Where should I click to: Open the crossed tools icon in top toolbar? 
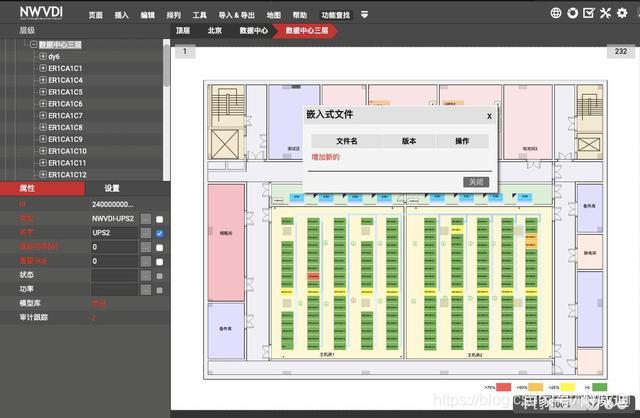pyautogui.click(x=605, y=13)
